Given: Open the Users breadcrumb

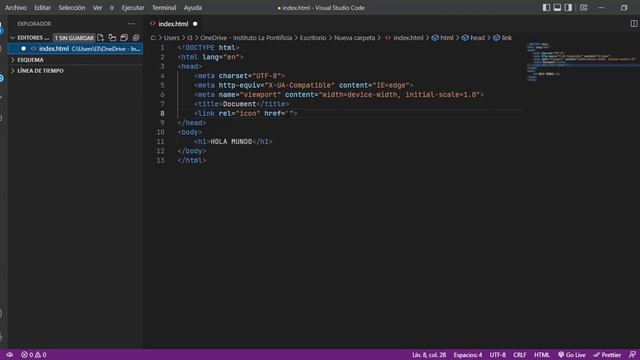Looking at the screenshot, I should click(x=171, y=38).
